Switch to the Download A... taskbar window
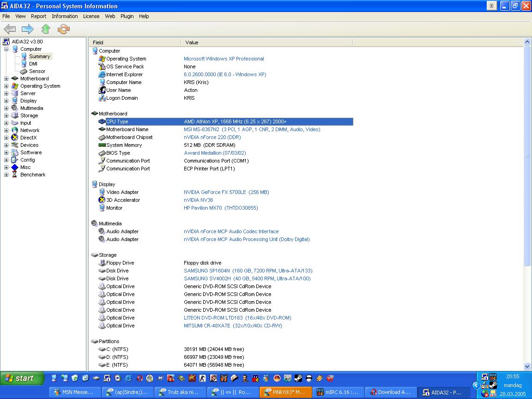532x399 pixels. coord(391,392)
